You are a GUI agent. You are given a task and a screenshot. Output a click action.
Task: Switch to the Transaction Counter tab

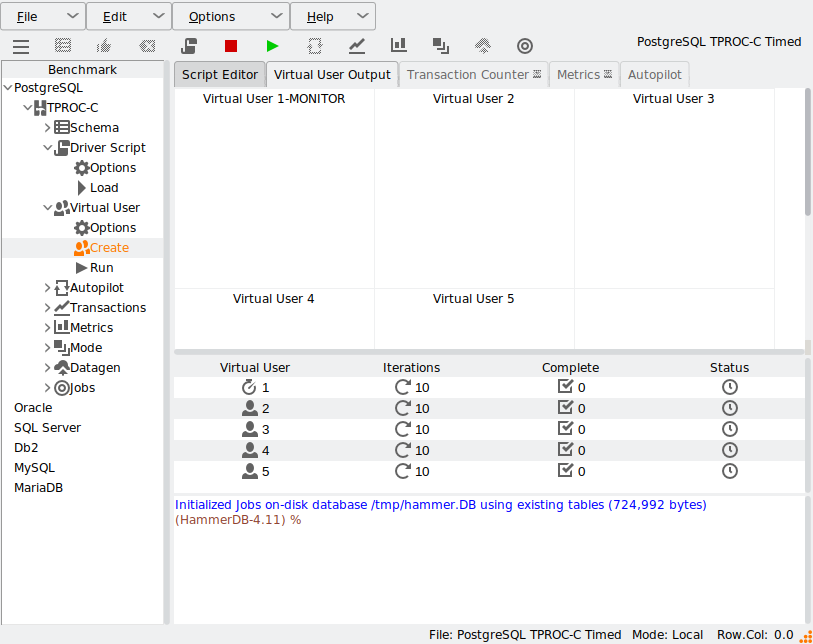point(474,75)
